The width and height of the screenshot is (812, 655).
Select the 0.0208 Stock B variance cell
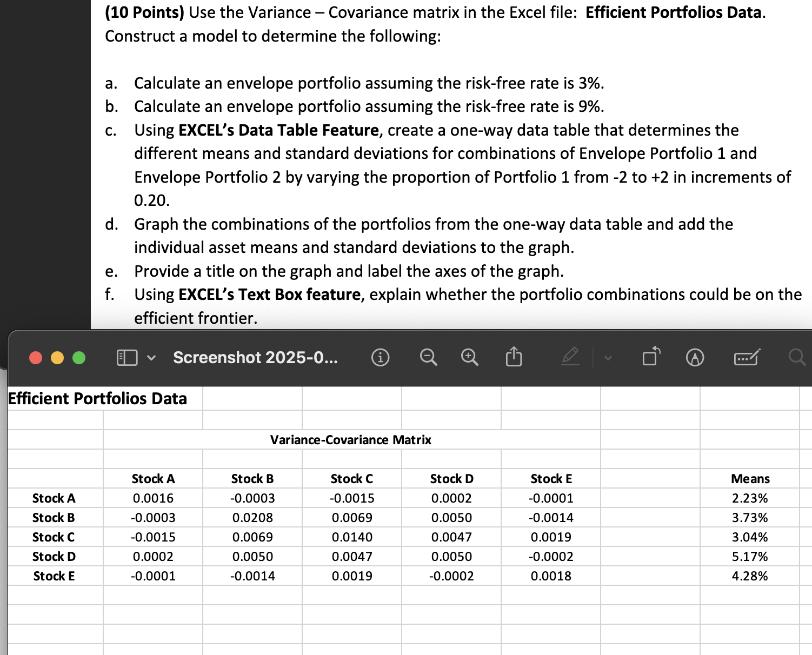click(x=253, y=517)
